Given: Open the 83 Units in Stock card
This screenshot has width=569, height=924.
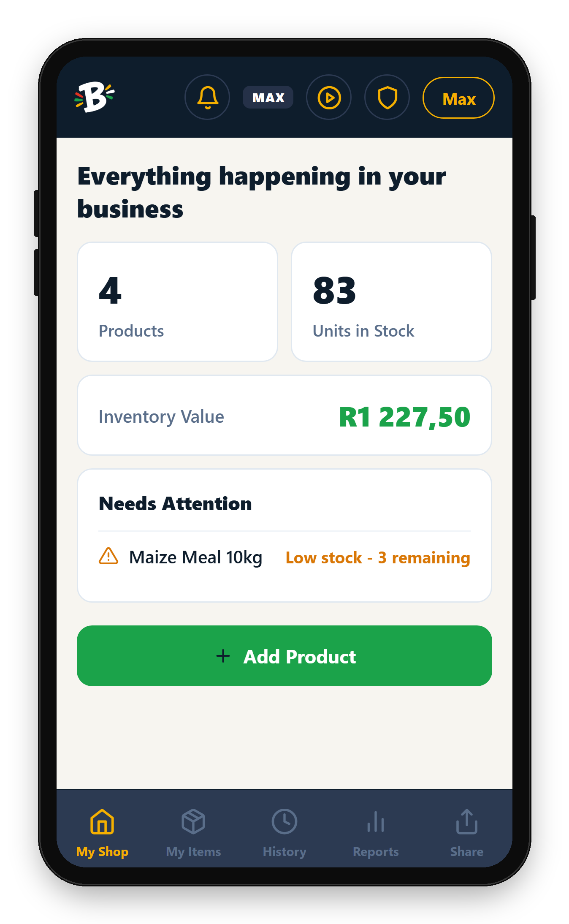Looking at the screenshot, I should click(392, 302).
